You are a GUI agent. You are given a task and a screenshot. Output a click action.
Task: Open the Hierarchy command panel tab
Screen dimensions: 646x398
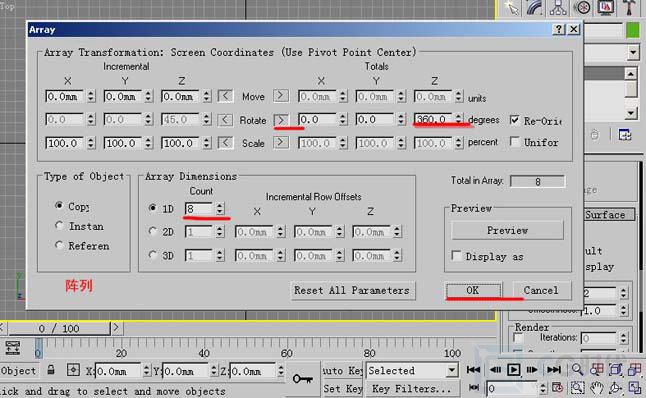click(x=558, y=8)
